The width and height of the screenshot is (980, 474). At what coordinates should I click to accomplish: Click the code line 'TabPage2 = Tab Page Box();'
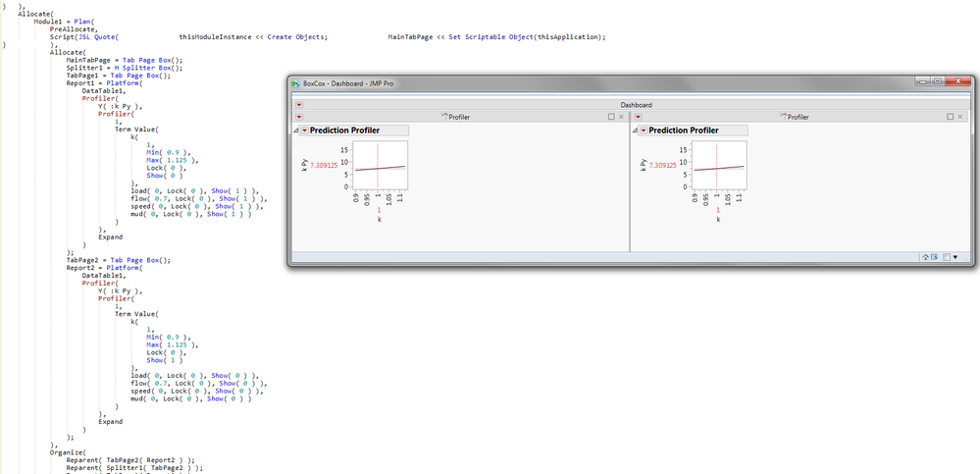118,260
